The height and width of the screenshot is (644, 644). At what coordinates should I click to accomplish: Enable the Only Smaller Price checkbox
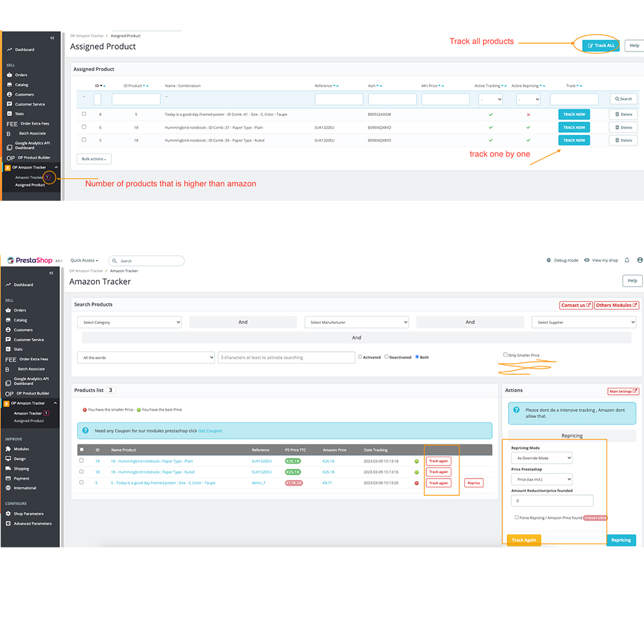tap(506, 355)
